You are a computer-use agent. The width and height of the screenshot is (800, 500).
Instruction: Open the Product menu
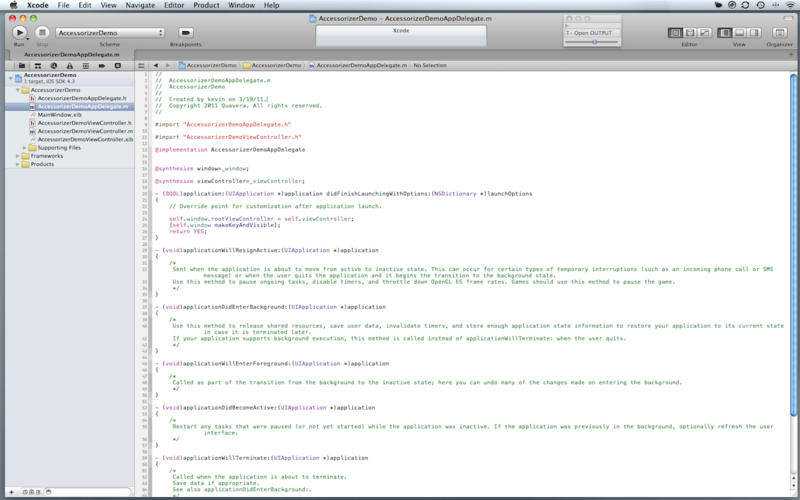click(x=206, y=5)
